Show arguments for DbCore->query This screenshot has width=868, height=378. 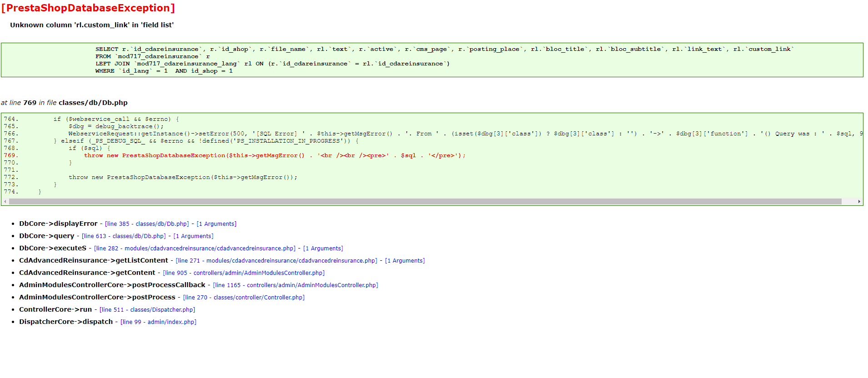[x=193, y=236]
